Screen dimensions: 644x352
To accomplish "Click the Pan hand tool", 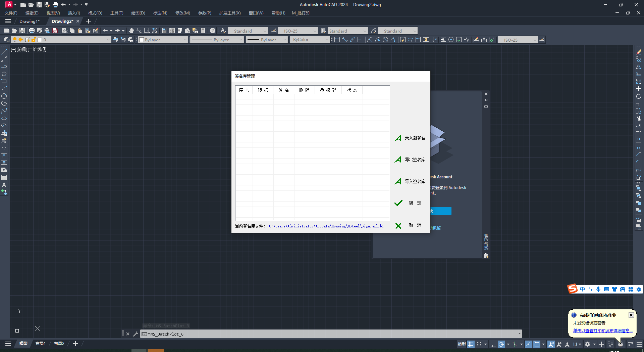I will click(x=131, y=31).
